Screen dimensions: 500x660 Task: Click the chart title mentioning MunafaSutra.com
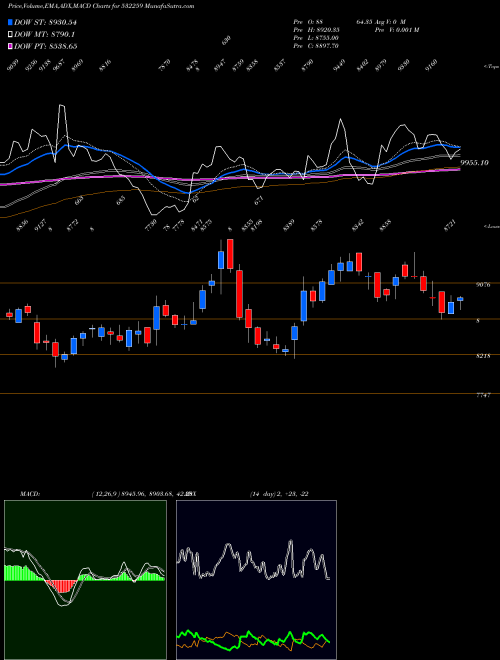101,6
